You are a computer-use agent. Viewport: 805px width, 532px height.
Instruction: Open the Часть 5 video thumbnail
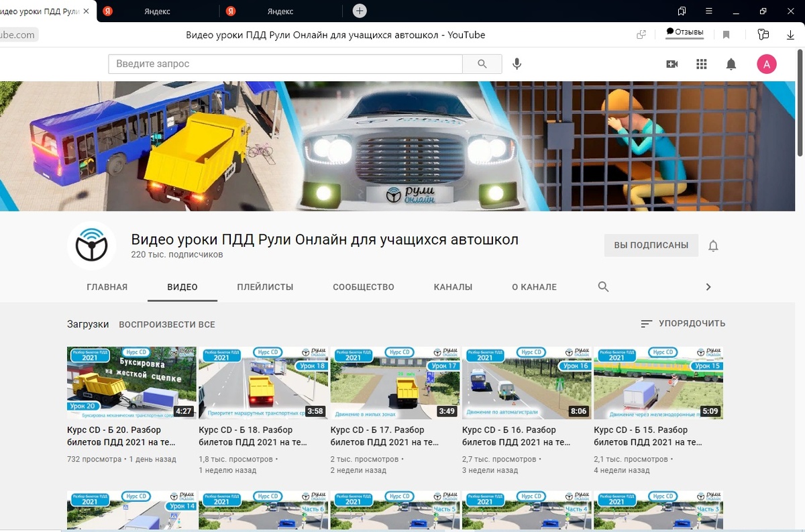(395, 511)
